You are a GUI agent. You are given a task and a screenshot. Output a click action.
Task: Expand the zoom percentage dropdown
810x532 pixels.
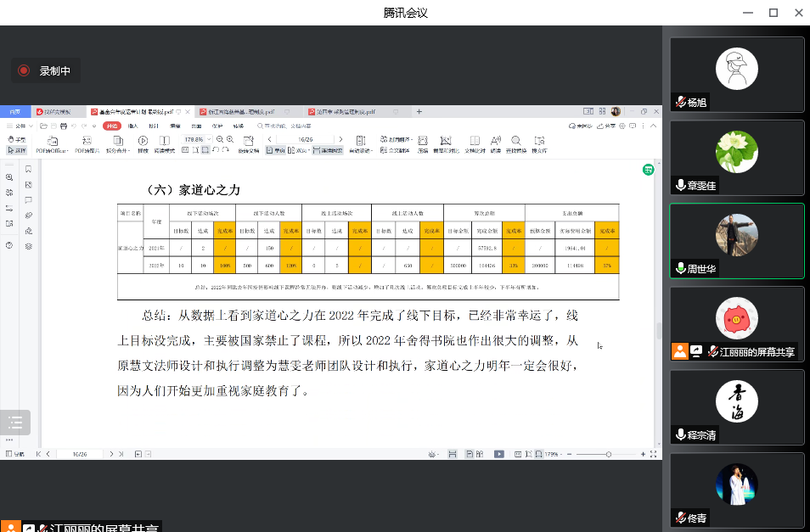(x=209, y=139)
